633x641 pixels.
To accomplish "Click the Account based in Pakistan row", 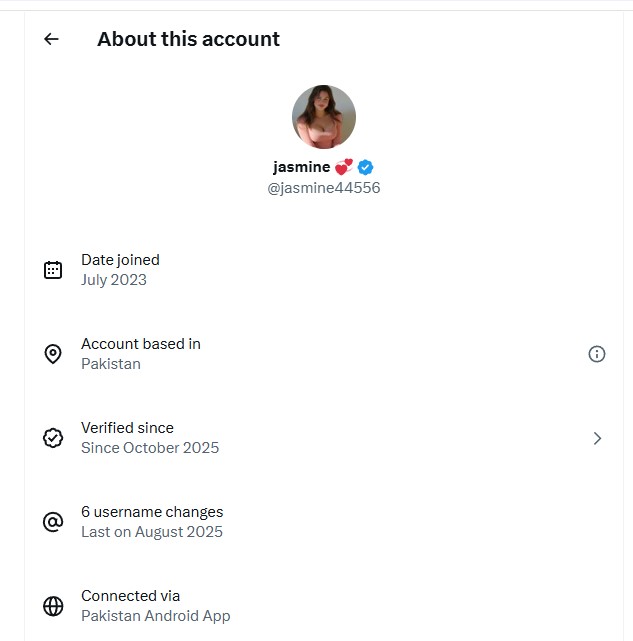I will click(324, 354).
